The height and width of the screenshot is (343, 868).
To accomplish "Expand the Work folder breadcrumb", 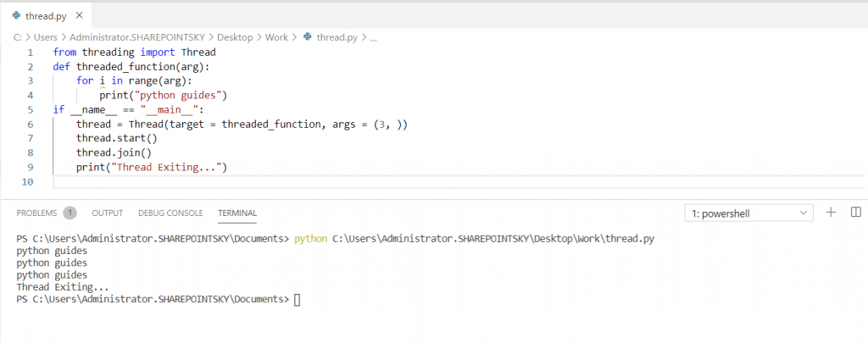I will click(x=276, y=37).
